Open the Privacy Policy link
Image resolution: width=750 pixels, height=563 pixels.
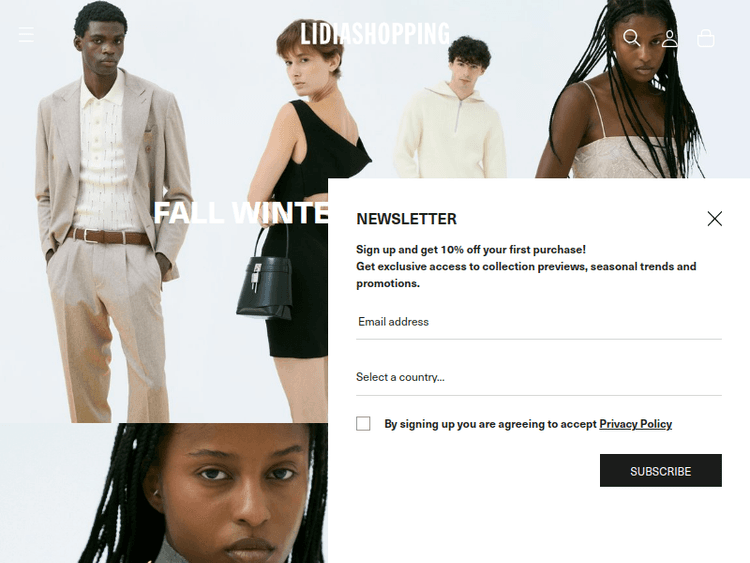pyautogui.click(x=635, y=424)
